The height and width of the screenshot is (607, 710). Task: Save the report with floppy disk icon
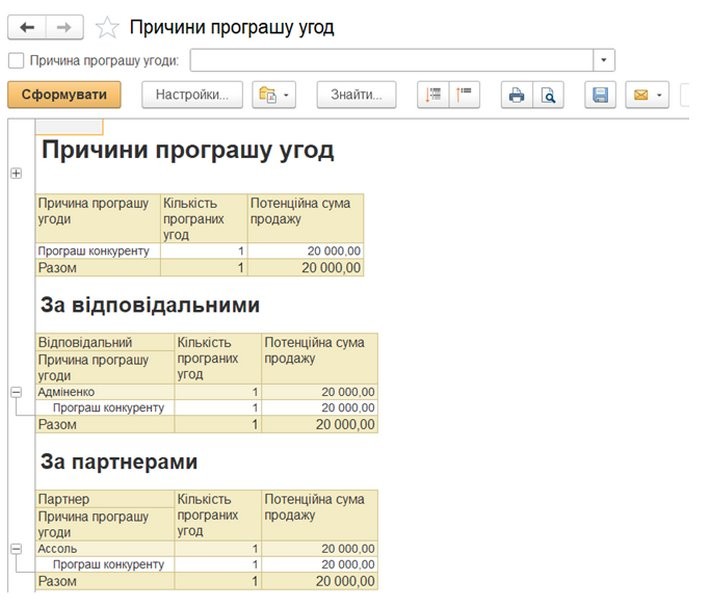pyautogui.click(x=600, y=95)
